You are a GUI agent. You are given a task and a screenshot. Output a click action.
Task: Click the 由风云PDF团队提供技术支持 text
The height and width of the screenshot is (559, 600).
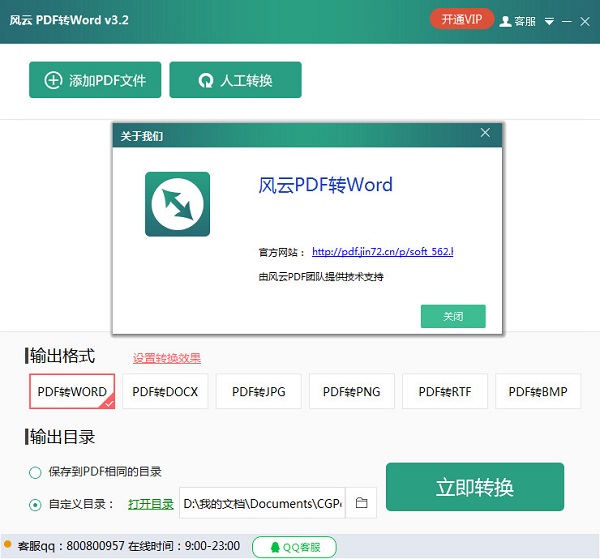coord(321,277)
